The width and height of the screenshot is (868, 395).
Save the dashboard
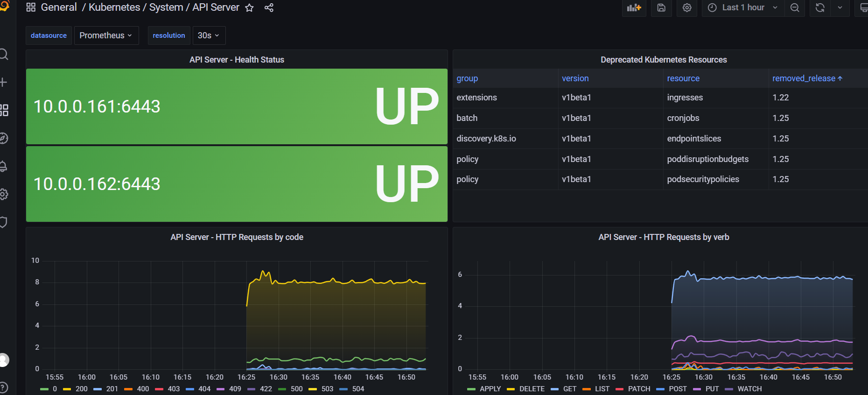tap(661, 8)
